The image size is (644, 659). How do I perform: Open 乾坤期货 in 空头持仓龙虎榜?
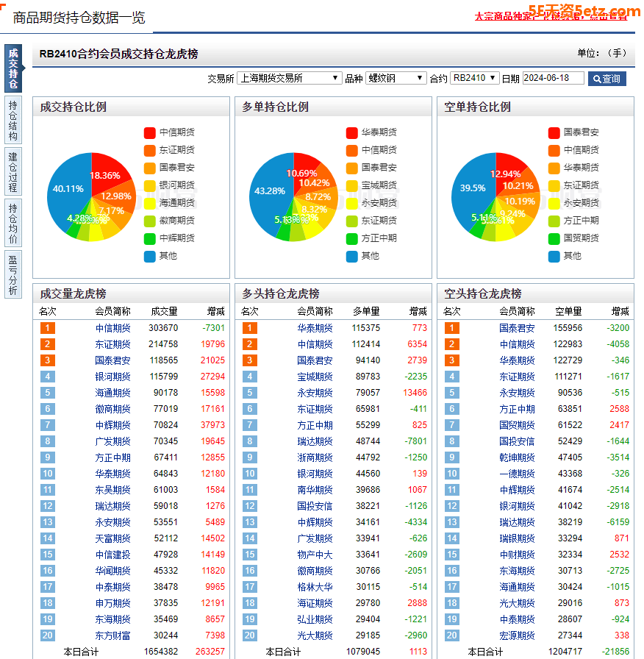click(x=517, y=457)
